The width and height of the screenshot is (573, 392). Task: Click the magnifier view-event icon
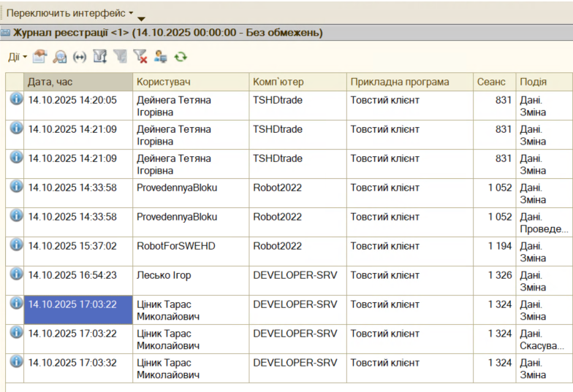pyautogui.click(x=60, y=56)
